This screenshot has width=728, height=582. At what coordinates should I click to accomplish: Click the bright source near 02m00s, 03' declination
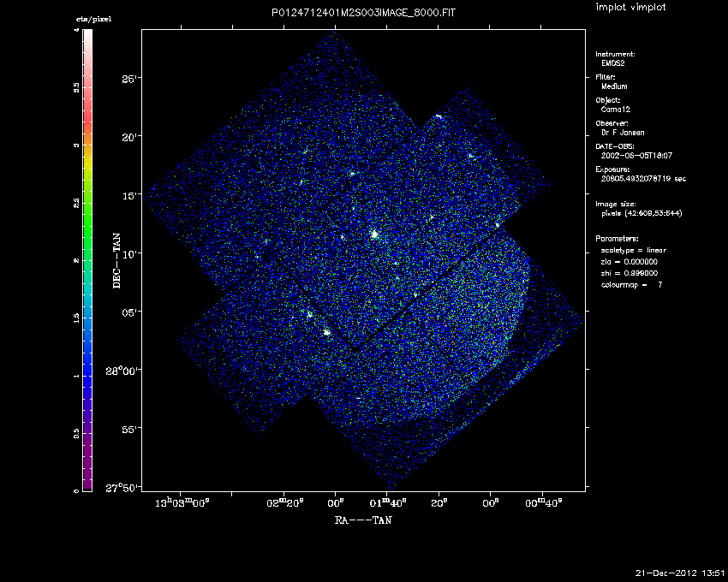pyautogui.click(x=326, y=332)
